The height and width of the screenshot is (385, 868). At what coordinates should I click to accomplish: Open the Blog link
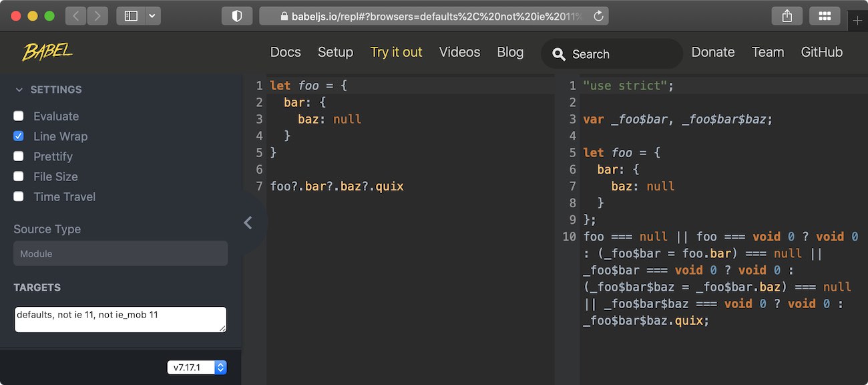510,52
